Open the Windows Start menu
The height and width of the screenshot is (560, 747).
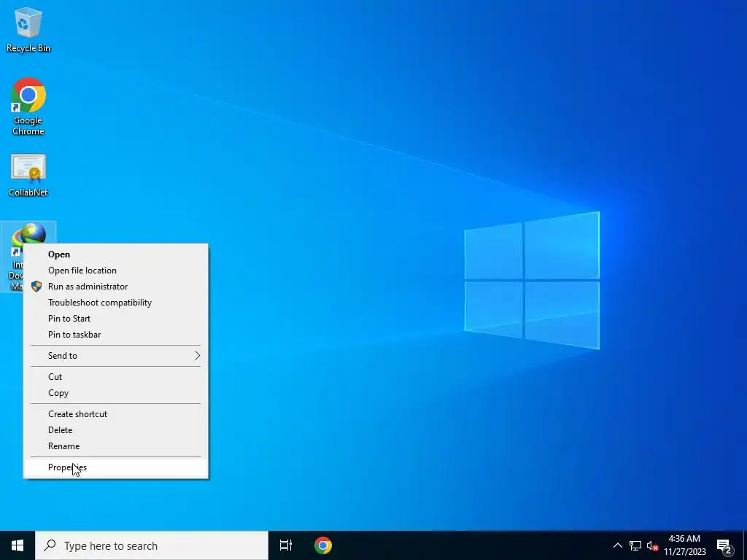coord(18,545)
